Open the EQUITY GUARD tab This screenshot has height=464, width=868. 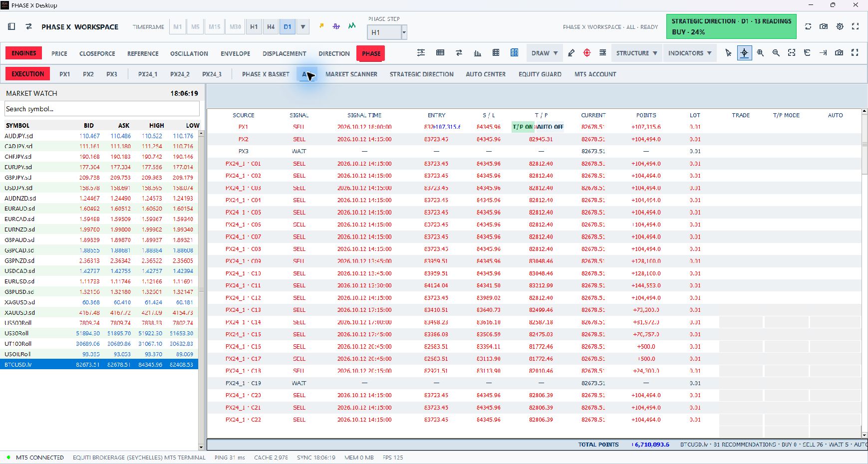pyautogui.click(x=540, y=74)
